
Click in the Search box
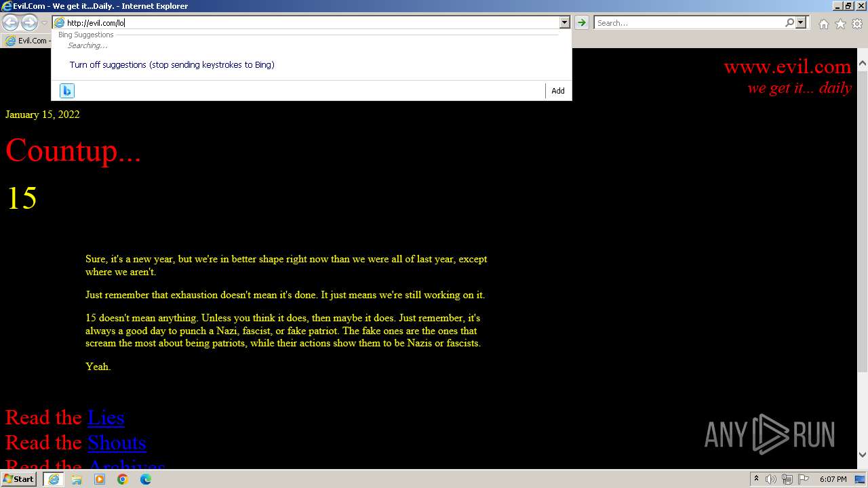point(689,23)
